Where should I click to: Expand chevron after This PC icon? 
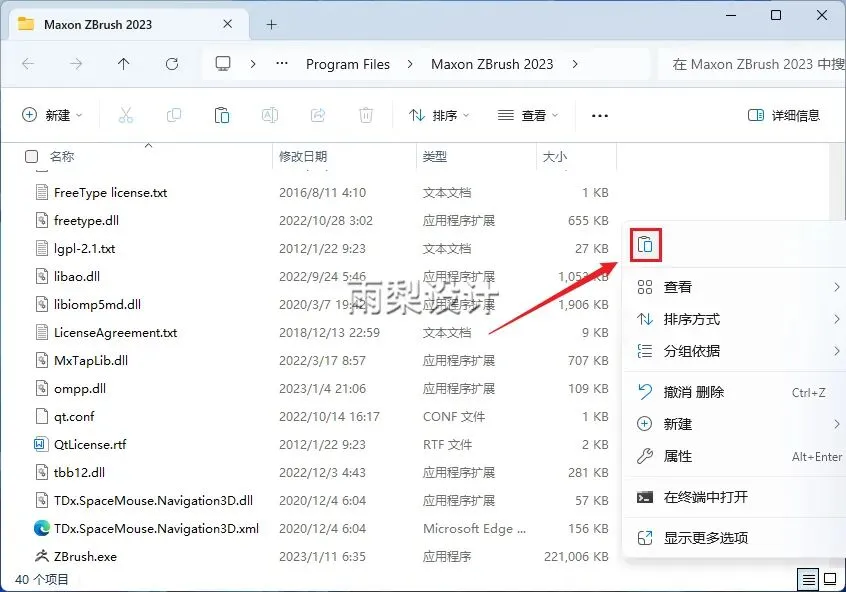(253, 64)
